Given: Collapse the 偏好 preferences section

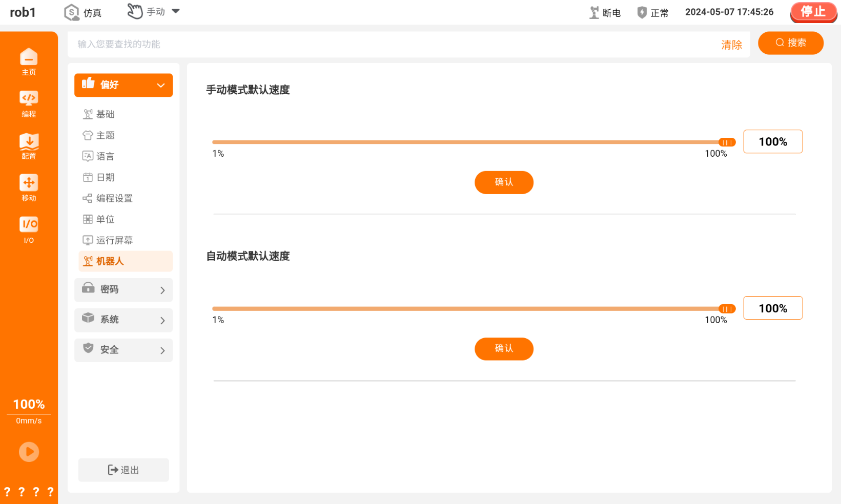Looking at the screenshot, I should 124,85.
